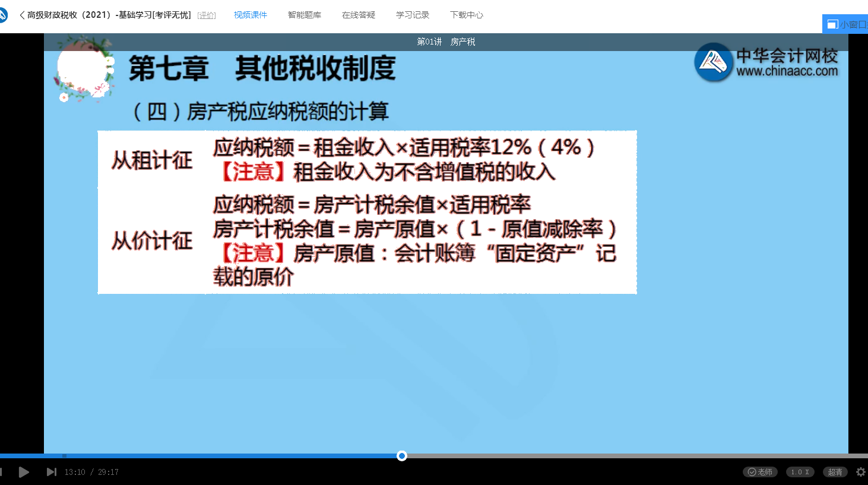
Task: Click the next episode skip icon
Action: click(x=51, y=472)
